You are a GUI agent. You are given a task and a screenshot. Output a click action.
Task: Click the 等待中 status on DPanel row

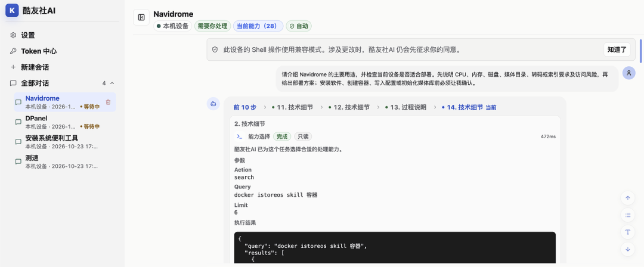pyautogui.click(x=89, y=126)
